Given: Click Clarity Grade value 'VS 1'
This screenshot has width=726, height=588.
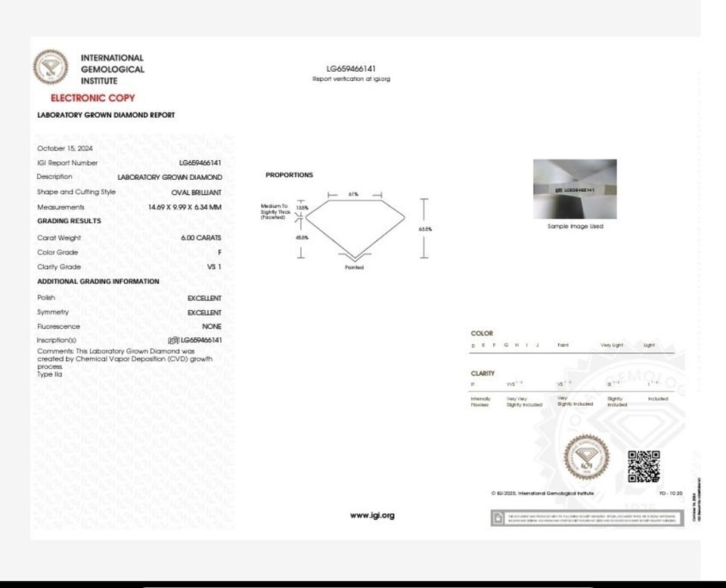Looking at the screenshot, I should pos(214,267).
